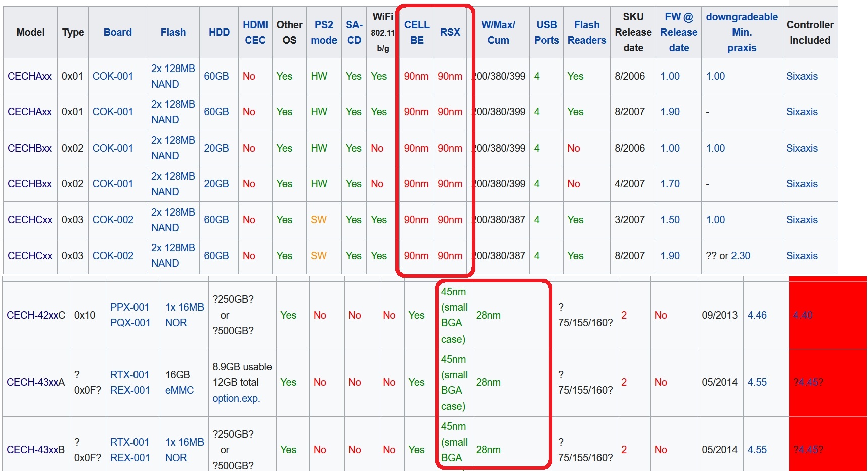The image size is (868, 471).
Task: Open the RSX header link
Action: 450,32
